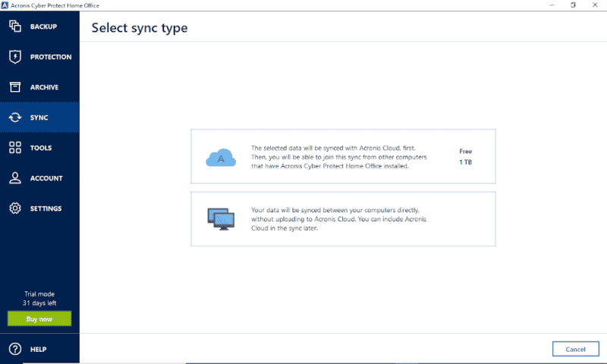Click the Acronis Cloud icon

tap(221, 158)
